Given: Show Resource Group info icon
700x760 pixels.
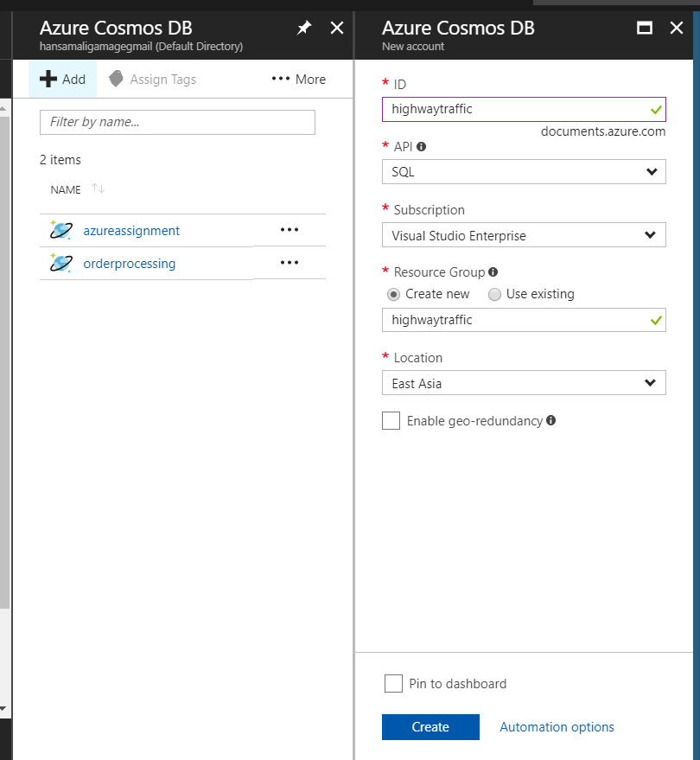Looking at the screenshot, I should (493, 271).
